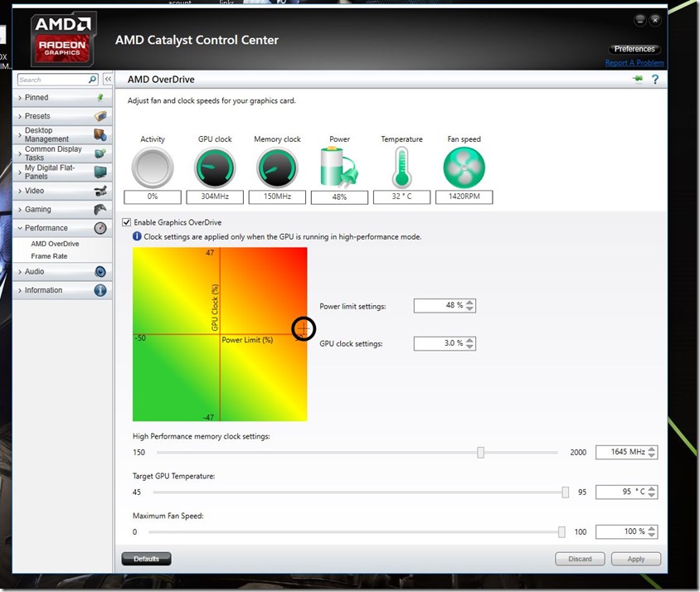Click the 1420RPM fan speed readout
The width and height of the screenshot is (700, 592).
464,197
